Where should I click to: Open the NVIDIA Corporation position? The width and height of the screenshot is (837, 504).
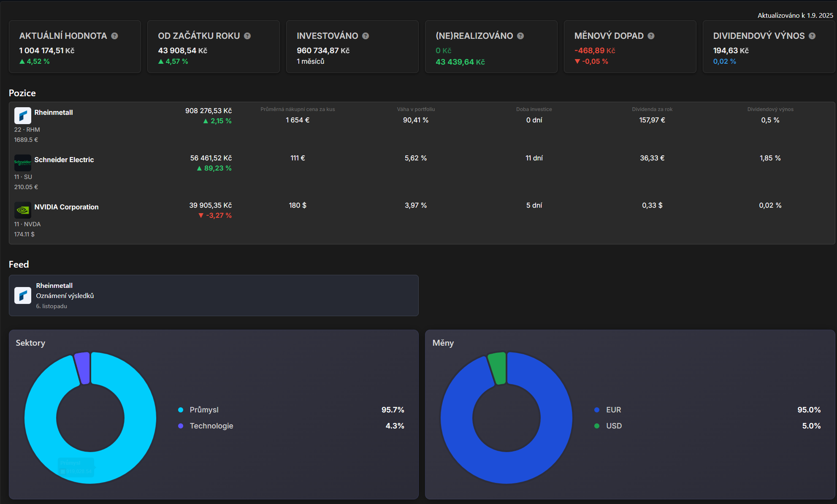point(66,207)
